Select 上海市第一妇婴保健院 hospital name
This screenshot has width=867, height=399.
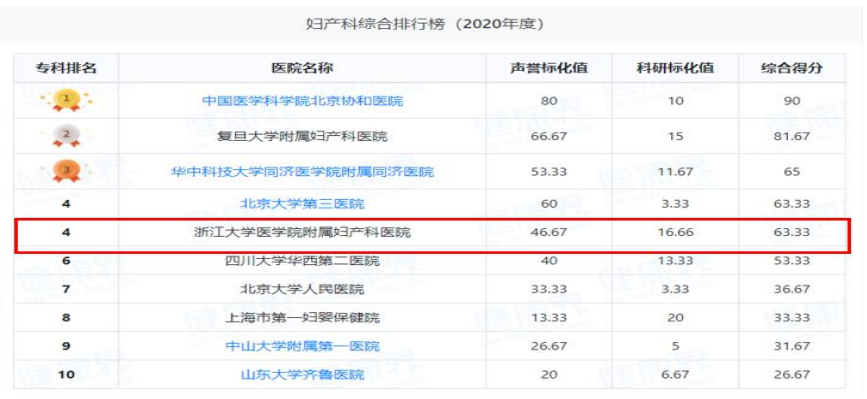pyautogui.click(x=302, y=318)
